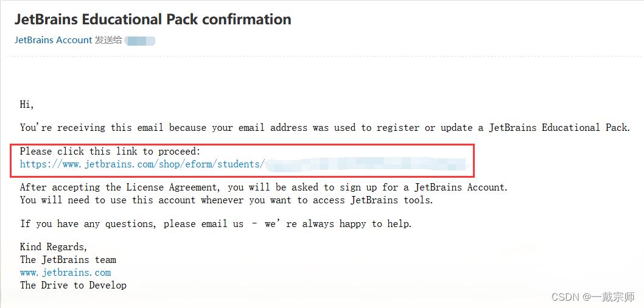Click the blurred recipient name chip
This screenshot has width=644, height=308.
click(x=140, y=41)
